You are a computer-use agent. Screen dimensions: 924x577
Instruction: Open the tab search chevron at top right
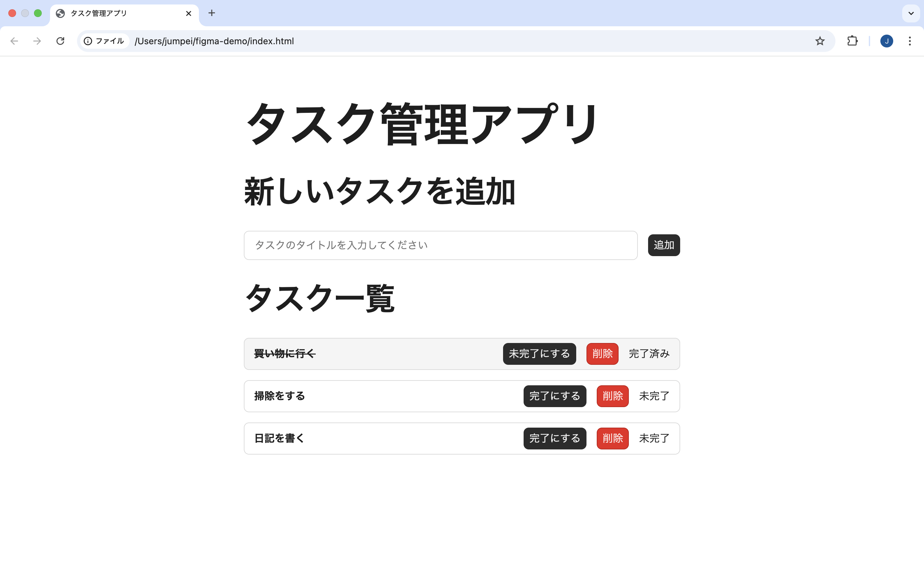coord(911,13)
